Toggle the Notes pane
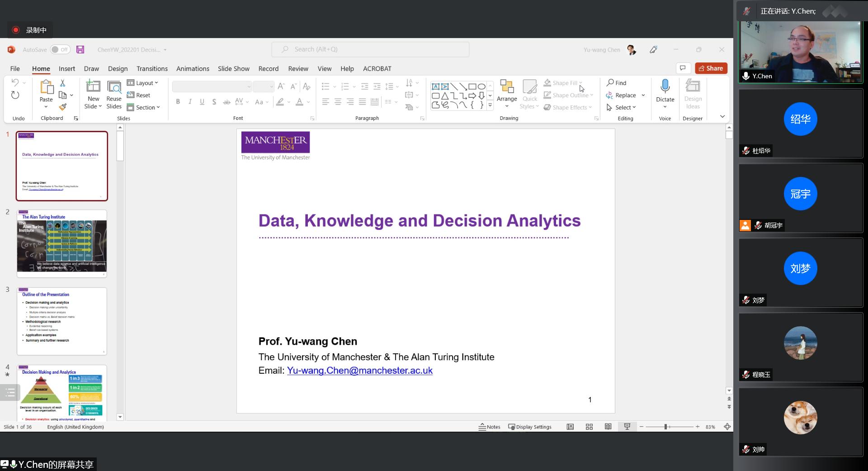Viewport: 868px width, 471px height. pyautogui.click(x=490, y=427)
